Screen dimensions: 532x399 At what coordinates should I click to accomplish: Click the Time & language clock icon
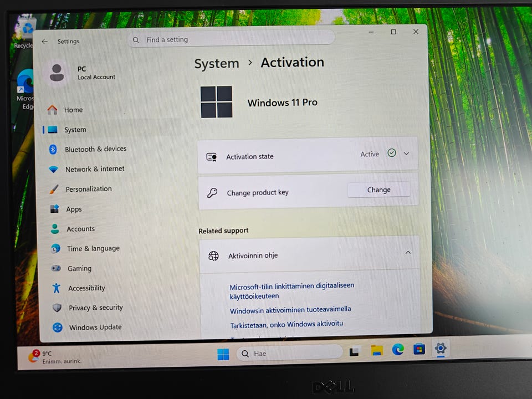[x=55, y=249]
